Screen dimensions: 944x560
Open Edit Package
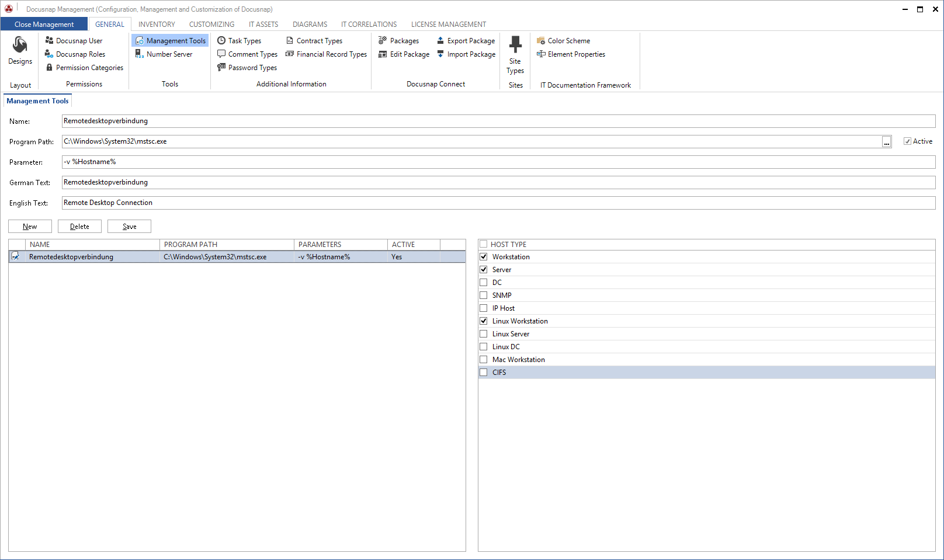click(x=404, y=54)
